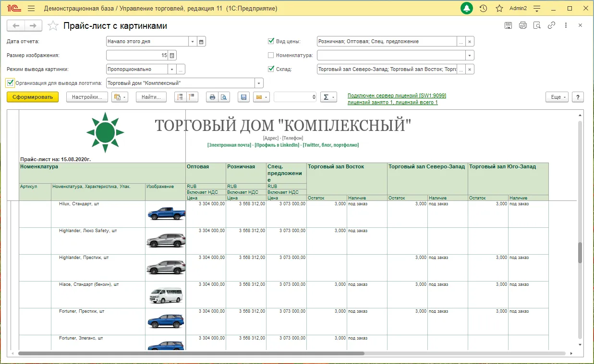
Task: Clear the Вид цены field
Action: pyautogui.click(x=470, y=42)
